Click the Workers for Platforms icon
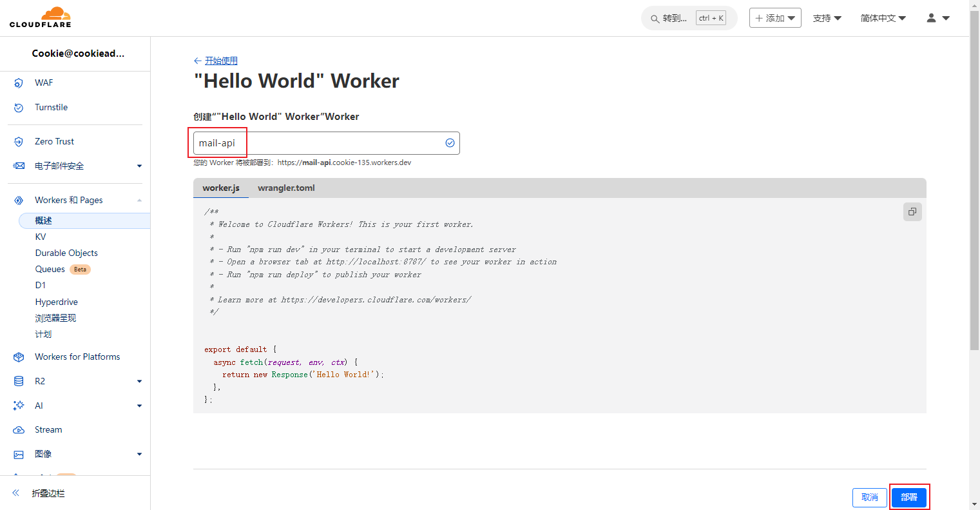980x510 pixels. (19, 357)
